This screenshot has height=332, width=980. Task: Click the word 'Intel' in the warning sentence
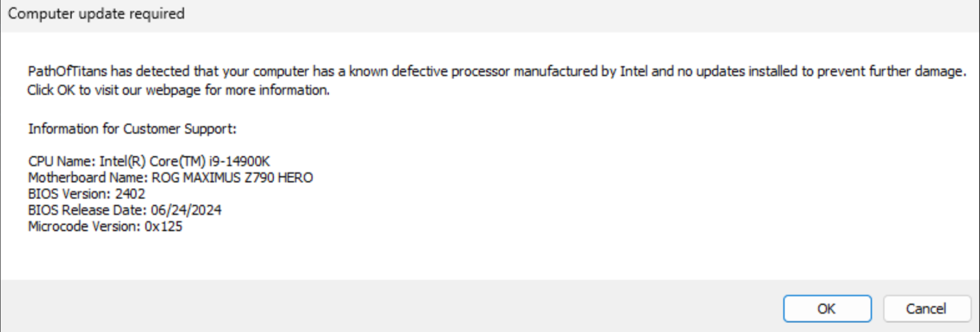[x=633, y=72]
